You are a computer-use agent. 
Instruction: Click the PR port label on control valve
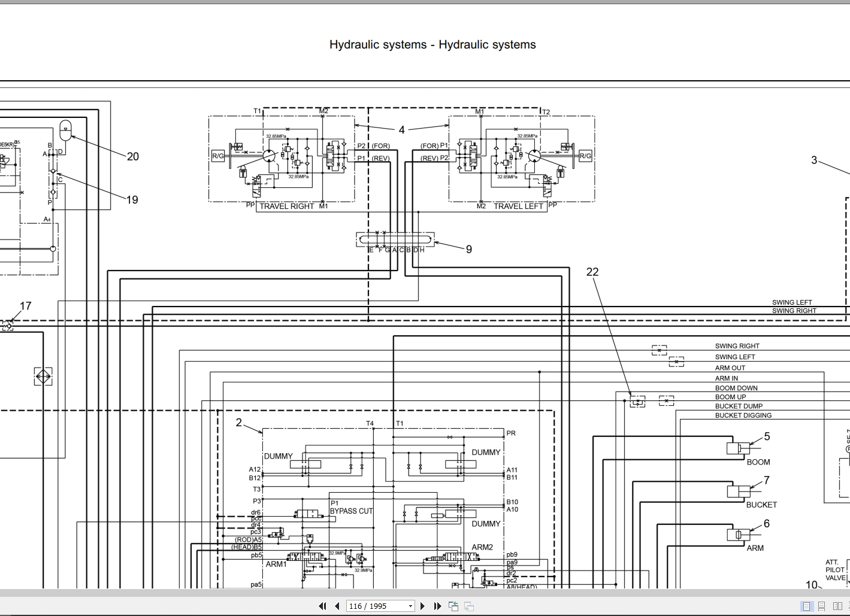pyautogui.click(x=511, y=433)
